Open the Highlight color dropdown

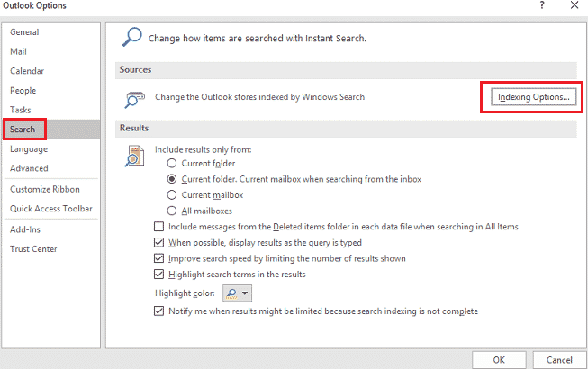tap(239, 292)
